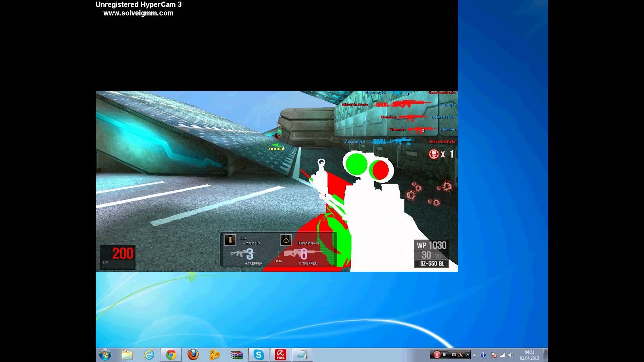This screenshot has width=644, height=362.
Task: Click the blue info tray icon
Action: 483,355
